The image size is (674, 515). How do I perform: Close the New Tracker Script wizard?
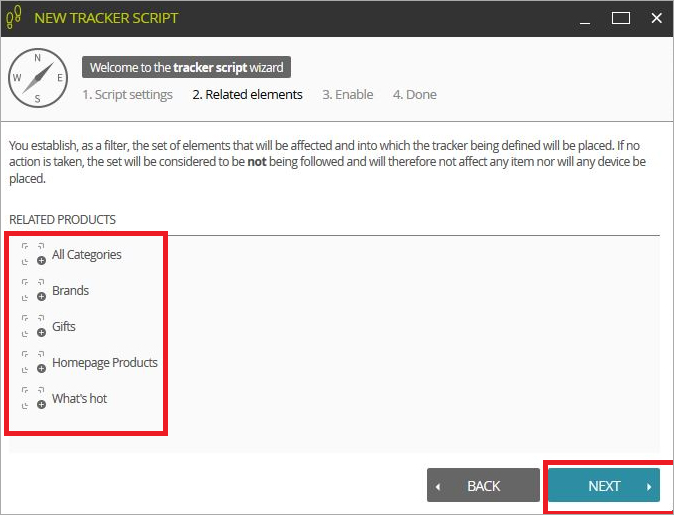click(656, 18)
